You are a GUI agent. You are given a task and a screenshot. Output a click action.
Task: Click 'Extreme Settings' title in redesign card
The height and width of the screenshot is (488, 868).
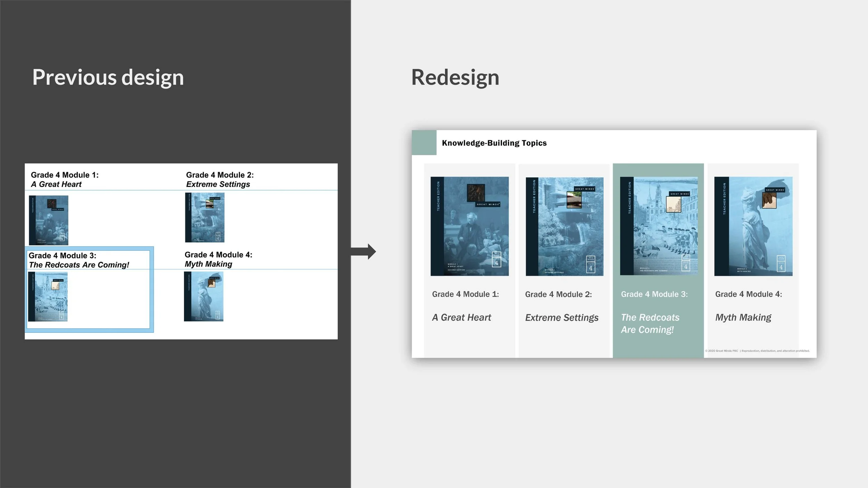coord(562,318)
